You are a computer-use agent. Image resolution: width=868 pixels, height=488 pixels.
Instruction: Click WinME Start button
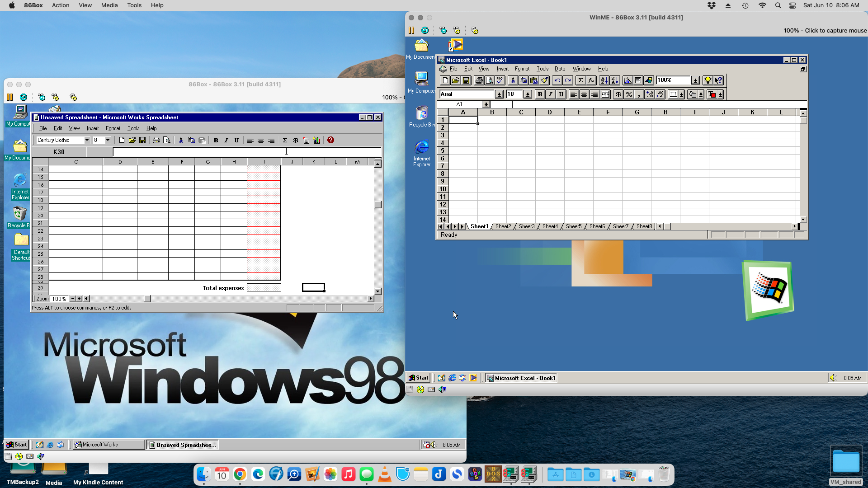pos(418,378)
